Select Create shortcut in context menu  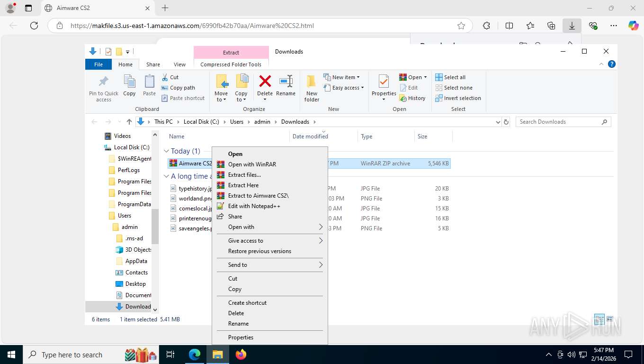pyautogui.click(x=269, y=302)
